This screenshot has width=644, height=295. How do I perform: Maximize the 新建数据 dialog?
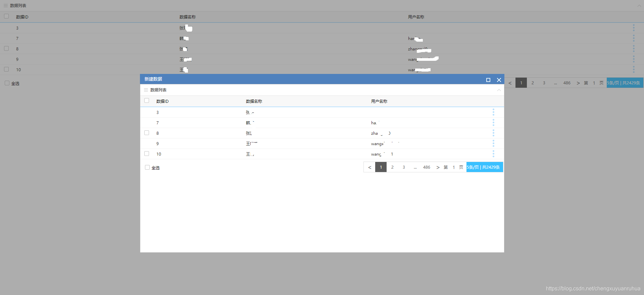pos(488,80)
